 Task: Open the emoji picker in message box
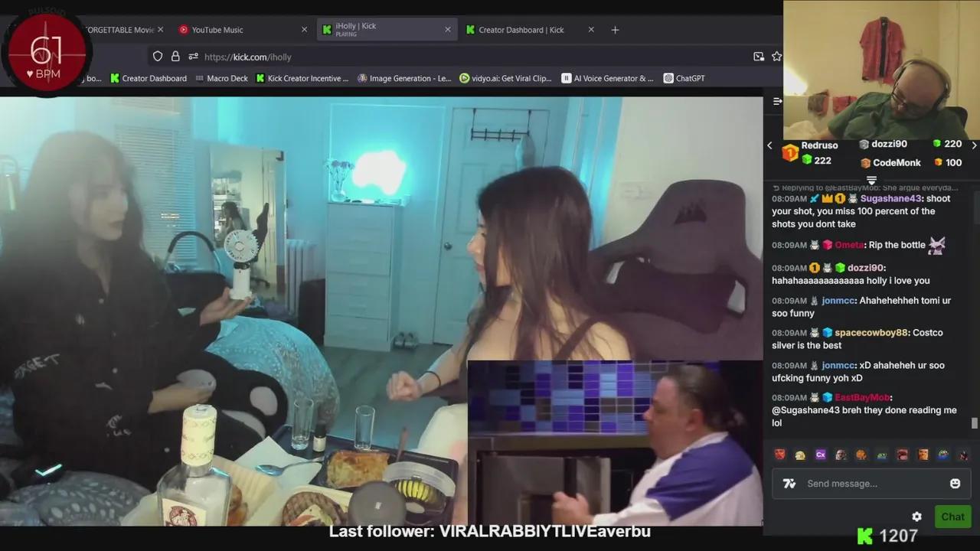tap(955, 483)
